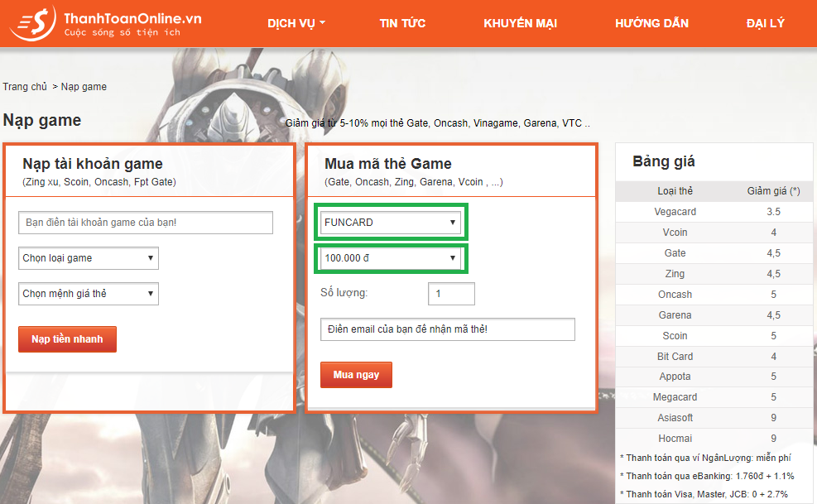Click the Scoin row in price table
Viewport: 817px width, 504px height.
[x=714, y=336]
